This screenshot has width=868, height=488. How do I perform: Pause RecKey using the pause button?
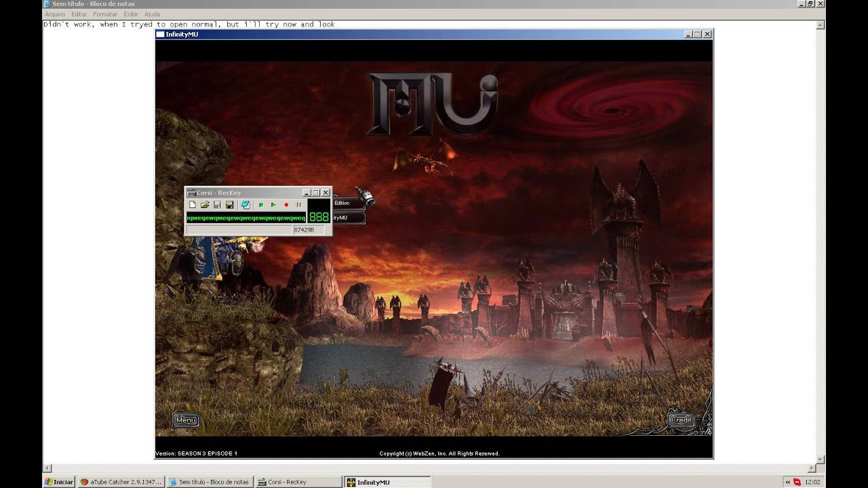point(298,205)
